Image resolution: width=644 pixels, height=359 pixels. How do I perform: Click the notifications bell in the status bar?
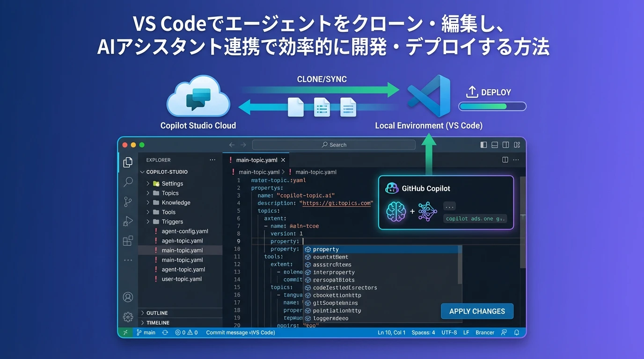pyautogui.click(x=517, y=332)
